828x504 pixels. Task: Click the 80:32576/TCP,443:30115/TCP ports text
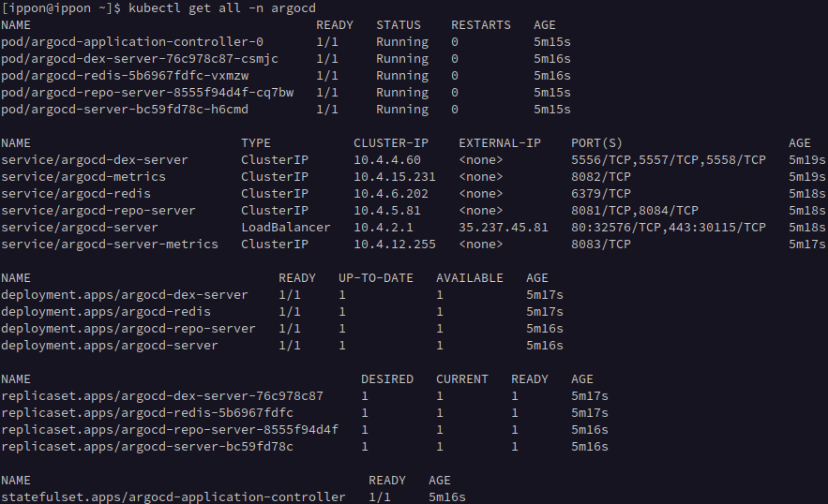[669, 228]
